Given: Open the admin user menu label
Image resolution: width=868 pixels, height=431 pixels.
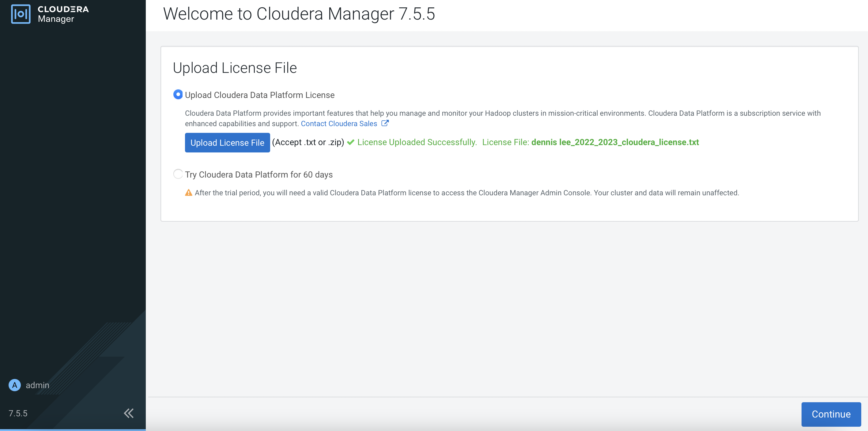Looking at the screenshot, I should point(37,385).
